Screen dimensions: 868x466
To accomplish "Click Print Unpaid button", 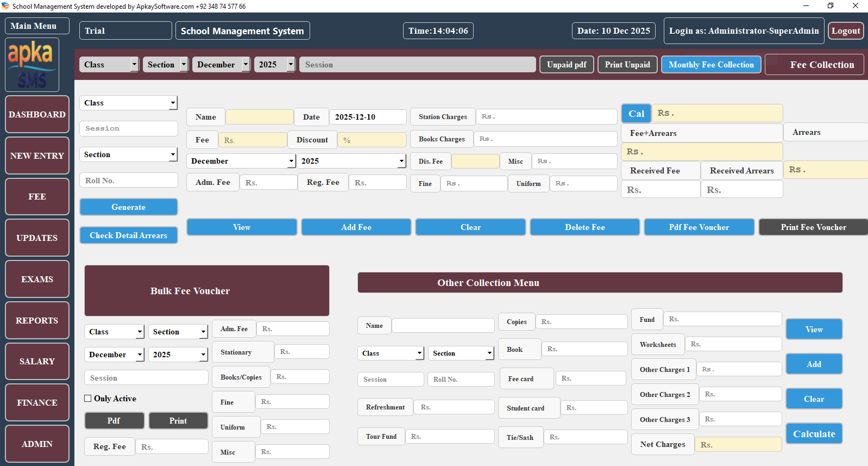I will pyautogui.click(x=627, y=64).
